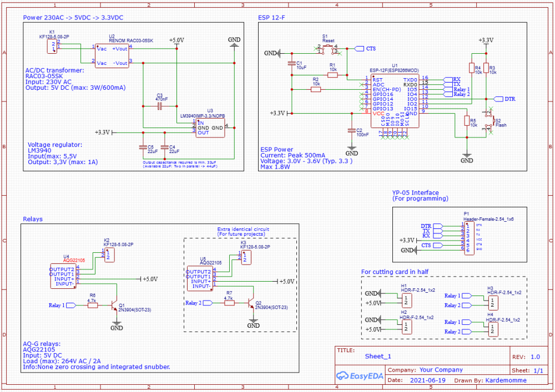Select the U2 RAC03-05SK converter block
555x392 pixels.
(112, 55)
